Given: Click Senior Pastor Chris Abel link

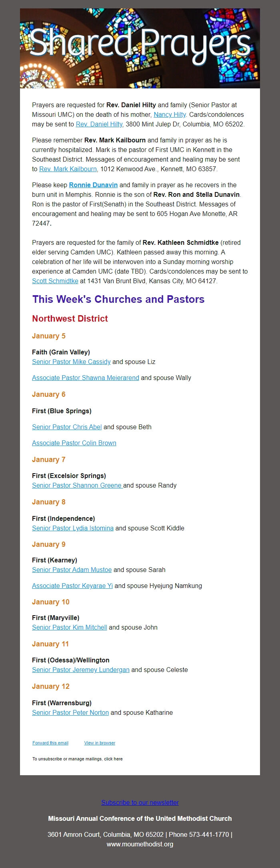Looking at the screenshot, I should 67,427.
